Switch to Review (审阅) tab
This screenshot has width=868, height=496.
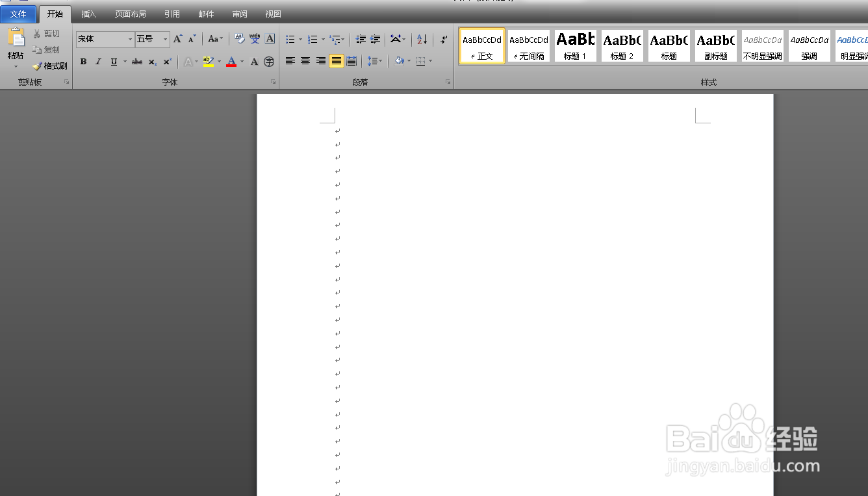pos(240,14)
